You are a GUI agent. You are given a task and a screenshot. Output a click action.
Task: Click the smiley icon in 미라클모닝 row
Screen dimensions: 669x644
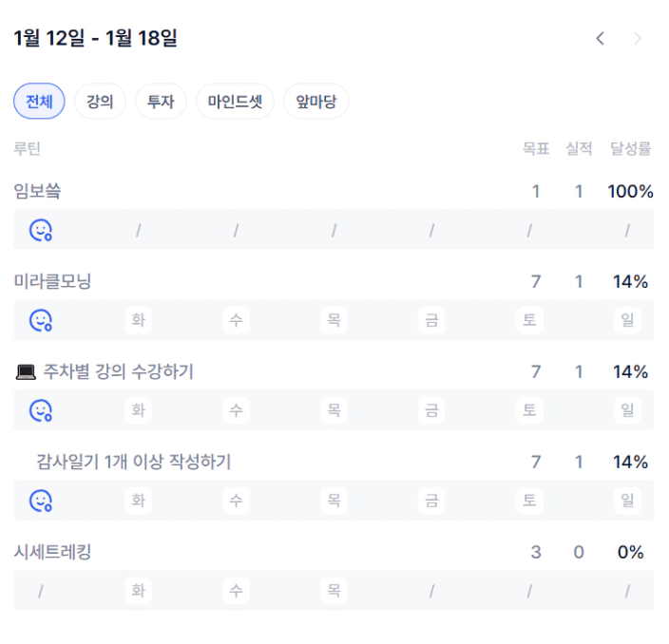click(40, 320)
